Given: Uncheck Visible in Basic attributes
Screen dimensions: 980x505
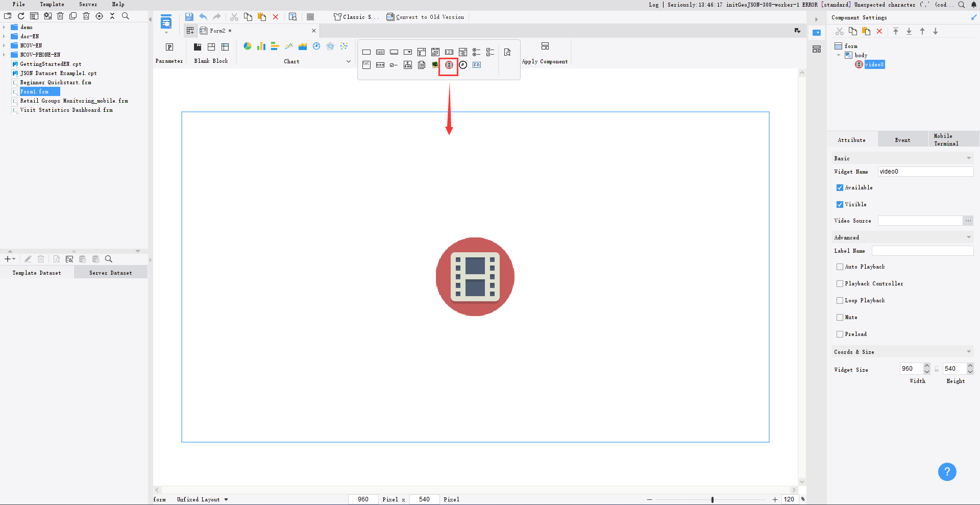Looking at the screenshot, I should [x=840, y=204].
